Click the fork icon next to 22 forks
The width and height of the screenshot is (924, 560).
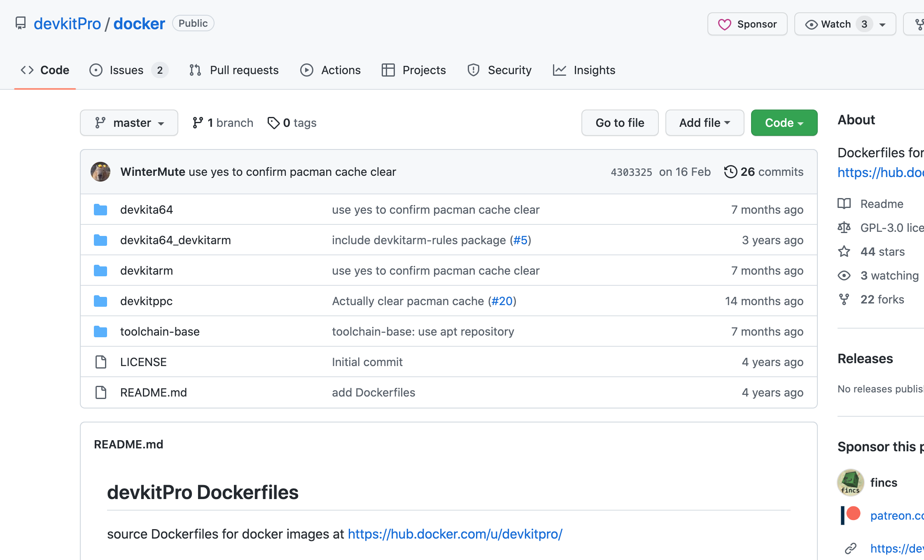[x=844, y=299]
